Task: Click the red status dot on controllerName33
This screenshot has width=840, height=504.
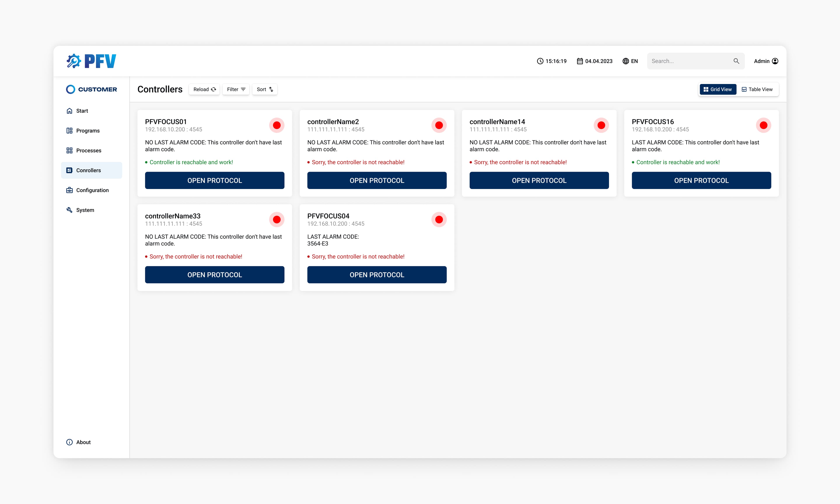Action: point(277,220)
